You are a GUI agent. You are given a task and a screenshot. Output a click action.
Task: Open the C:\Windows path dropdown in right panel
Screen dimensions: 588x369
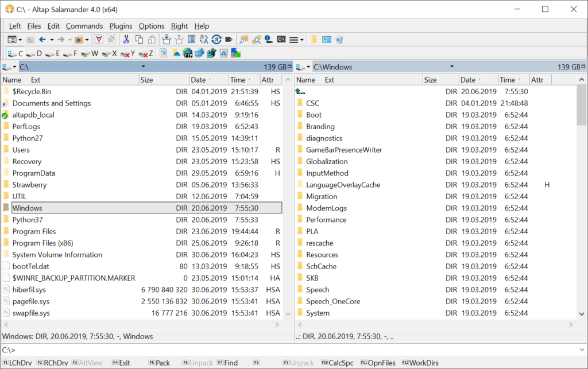pos(452,66)
